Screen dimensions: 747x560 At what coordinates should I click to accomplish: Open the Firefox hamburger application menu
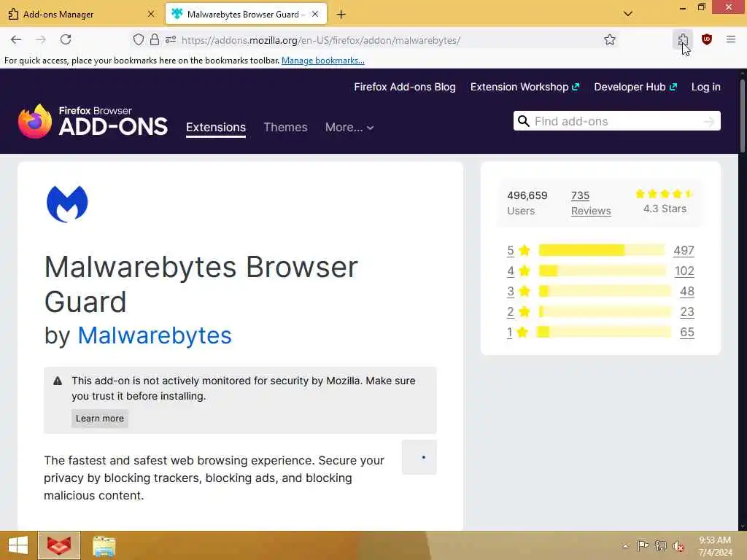pyautogui.click(x=731, y=40)
